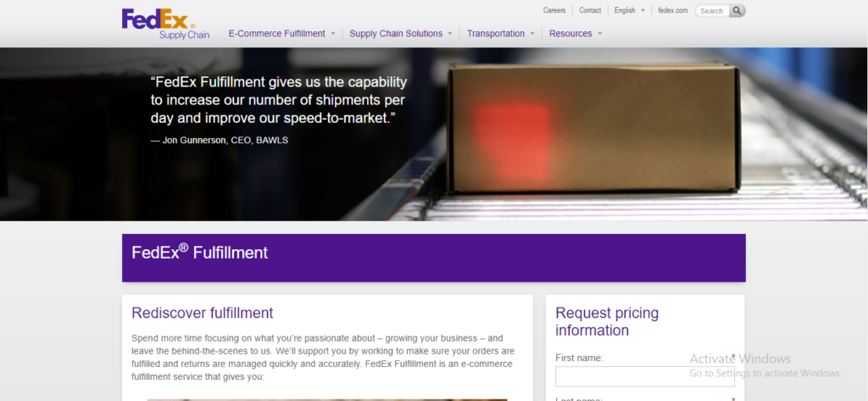Image resolution: width=868 pixels, height=401 pixels.
Task: Open the English language dropdown arrow
Action: 643,10
